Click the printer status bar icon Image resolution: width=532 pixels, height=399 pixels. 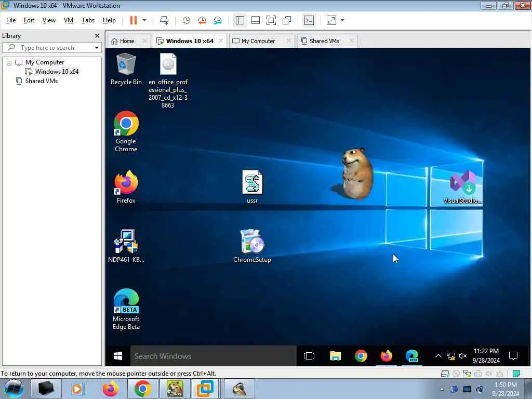coord(478,374)
